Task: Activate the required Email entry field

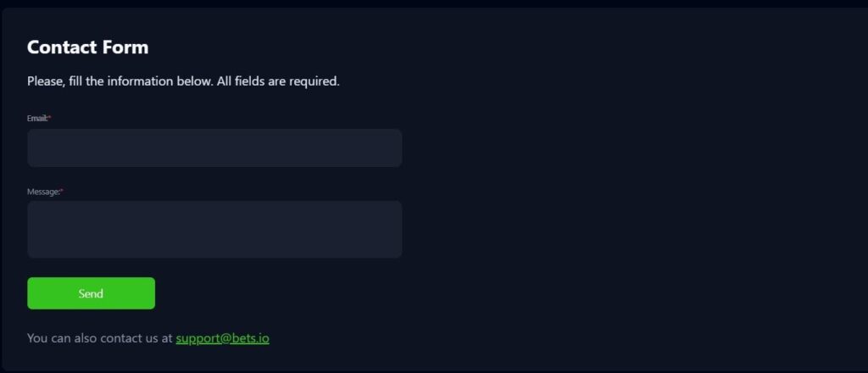Action: [x=214, y=148]
